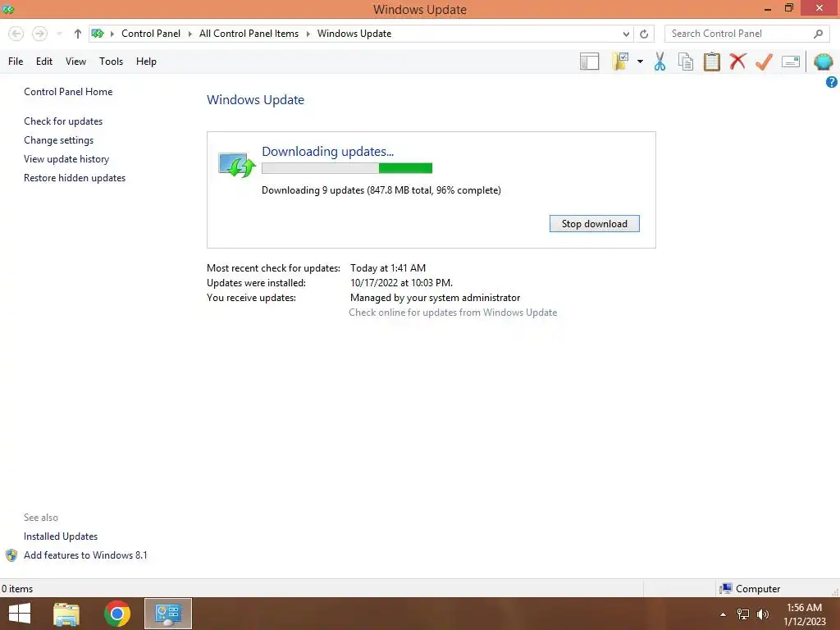The height and width of the screenshot is (630, 840).
Task: Open the Help menu
Action: (x=146, y=61)
